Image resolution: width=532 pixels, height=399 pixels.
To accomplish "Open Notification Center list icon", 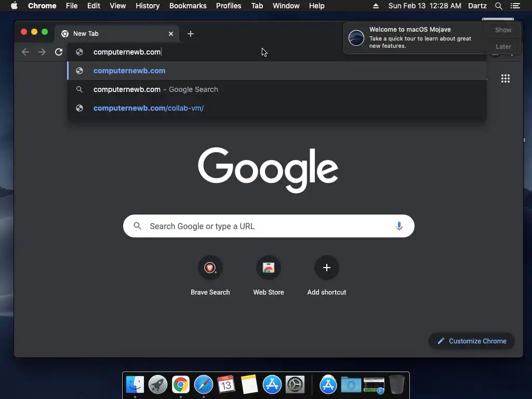I will 515,6.
